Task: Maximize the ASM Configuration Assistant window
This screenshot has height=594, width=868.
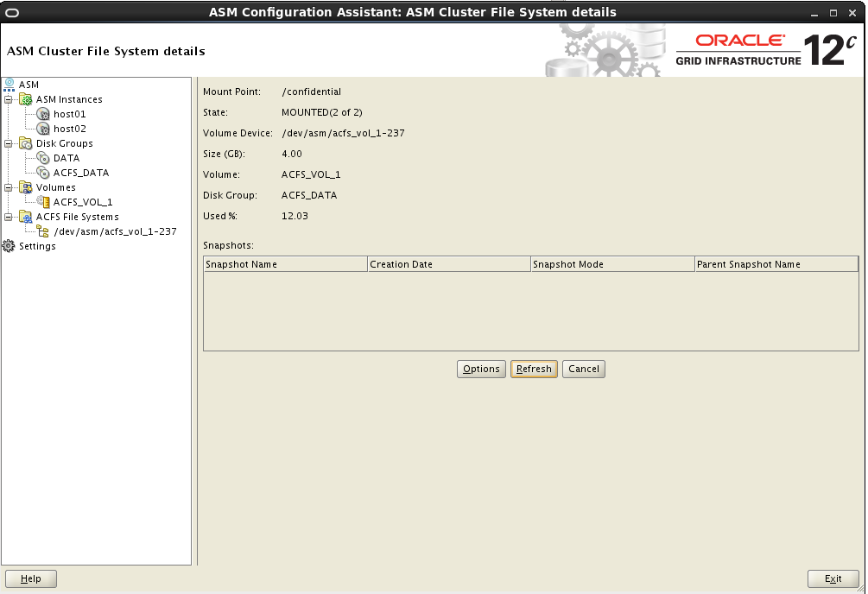Action: [833, 13]
